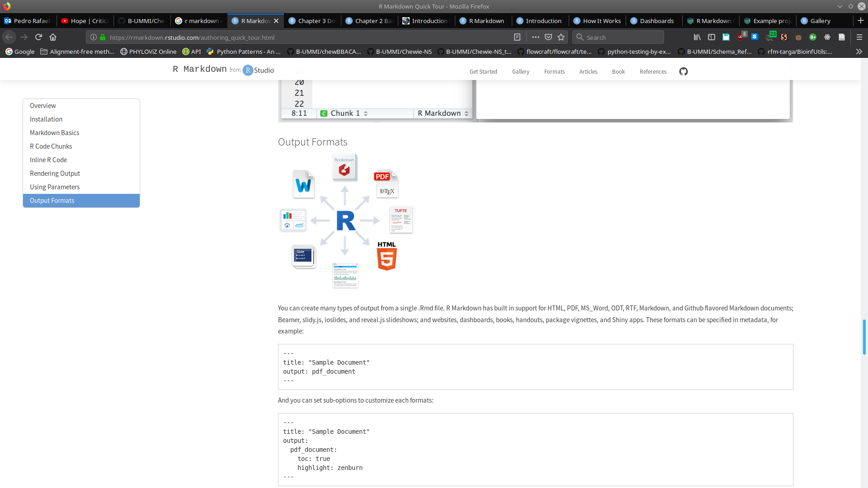
Task: Save page to Pocket
Action: coord(548,37)
